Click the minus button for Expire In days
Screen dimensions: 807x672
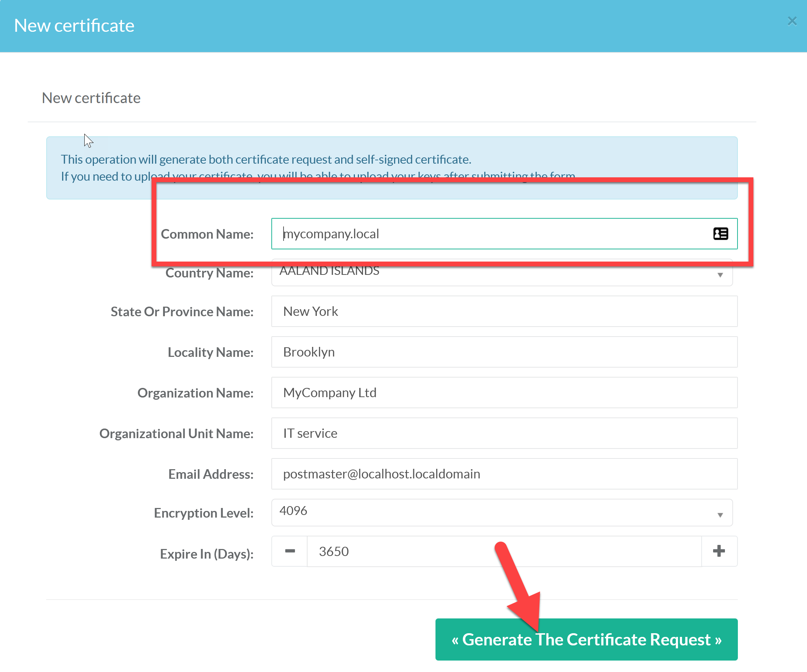(290, 551)
